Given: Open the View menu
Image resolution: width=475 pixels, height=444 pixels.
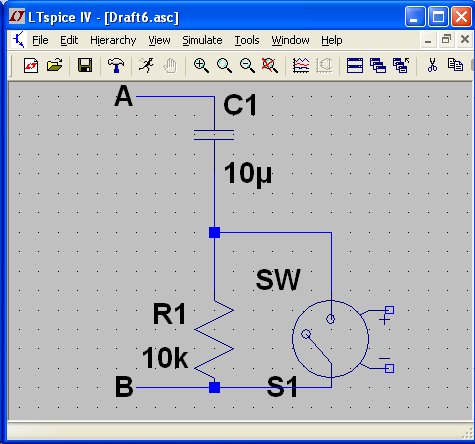Looking at the screenshot, I should coord(159,40).
